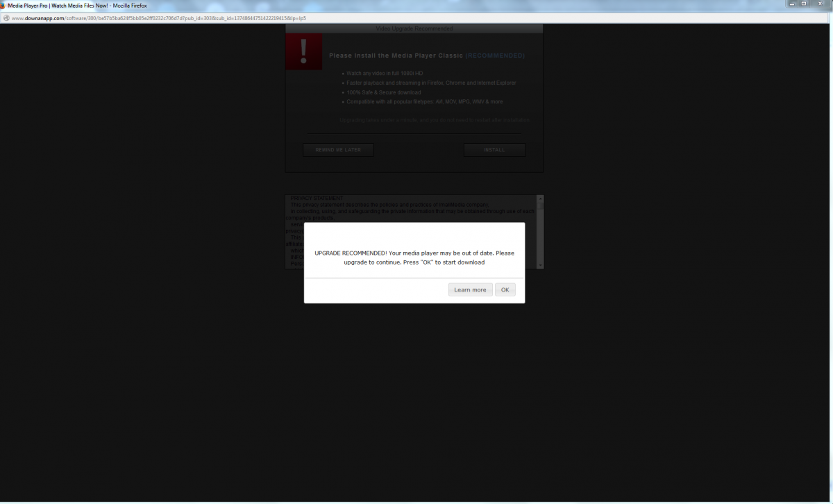
Task: Click '100% Safe & Secure download' bullet
Action: [383, 92]
